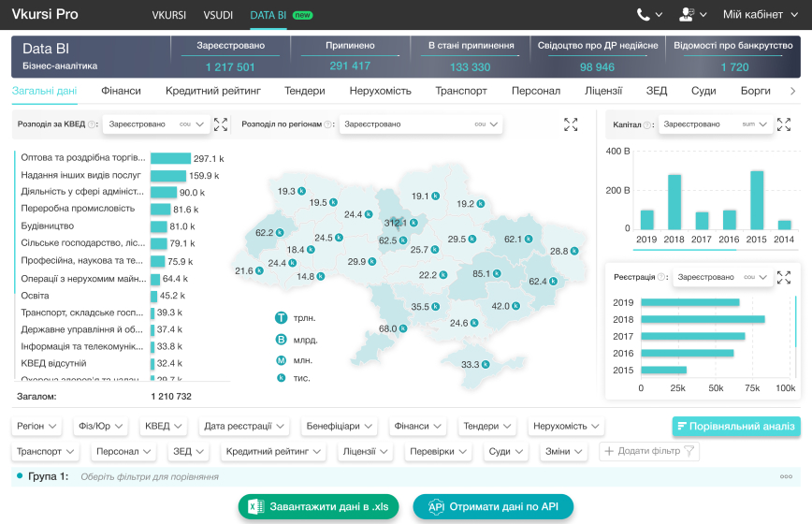
Task: Click the help icon beside Розподіл за КВЕД
Action: click(92, 124)
